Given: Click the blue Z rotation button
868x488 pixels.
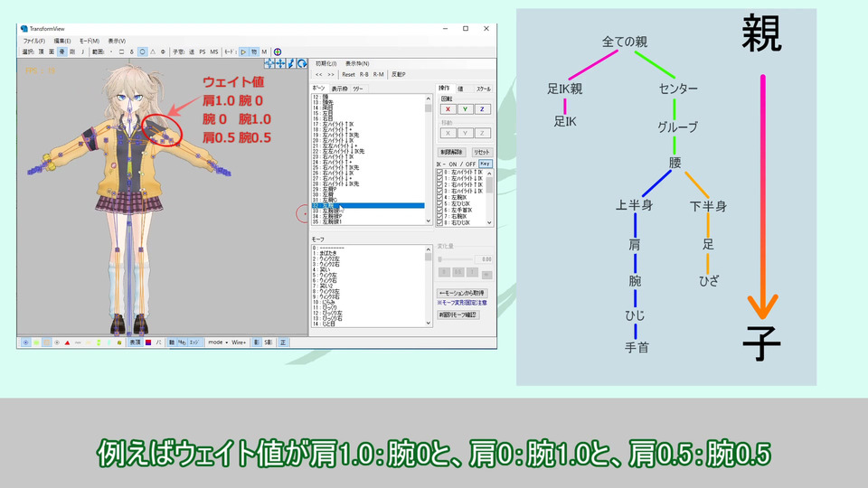Looking at the screenshot, I should point(482,109).
